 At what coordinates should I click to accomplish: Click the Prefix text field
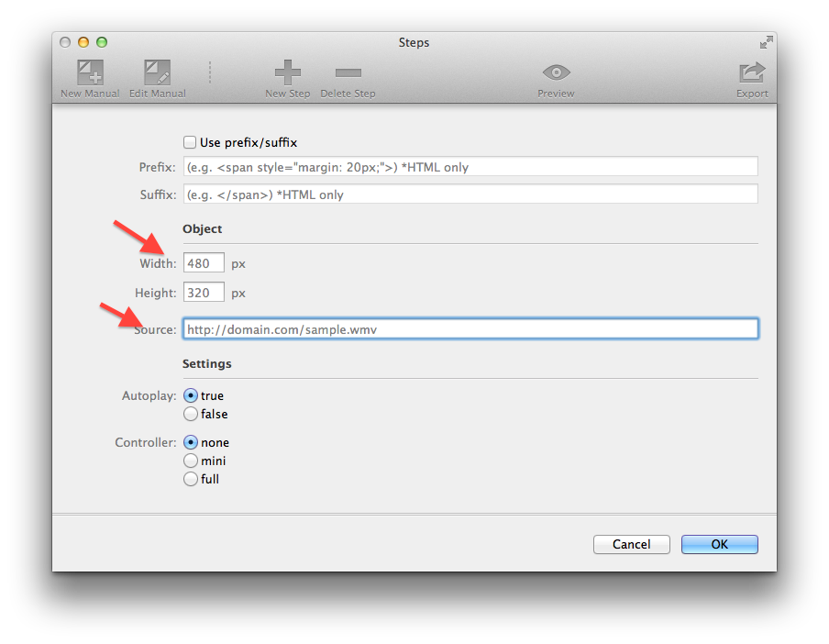[470, 167]
